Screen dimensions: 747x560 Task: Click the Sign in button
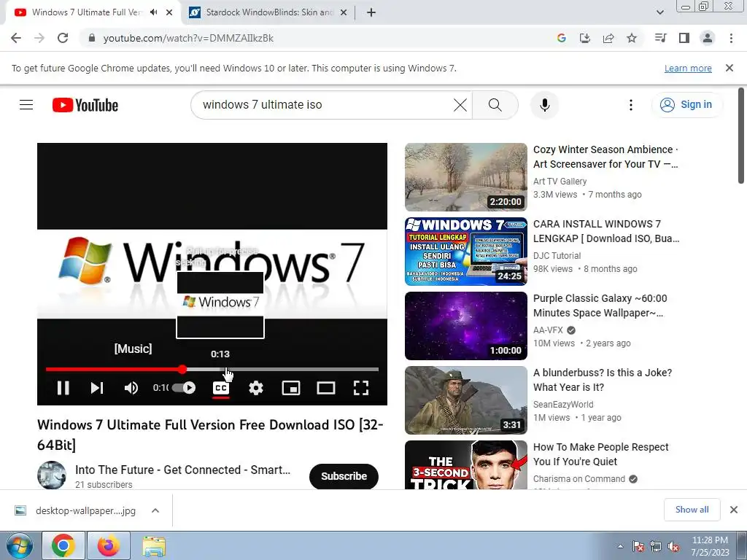pyautogui.click(x=686, y=105)
